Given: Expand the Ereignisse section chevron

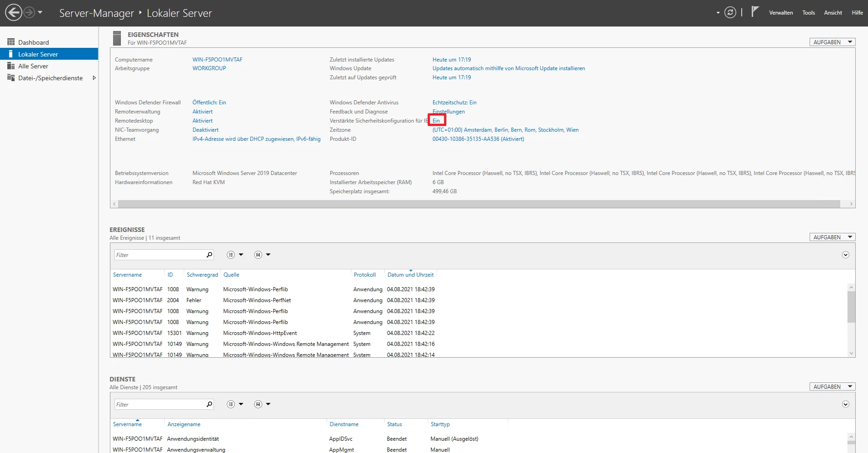Looking at the screenshot, I should pyautogui.click(x=845, y=255).
